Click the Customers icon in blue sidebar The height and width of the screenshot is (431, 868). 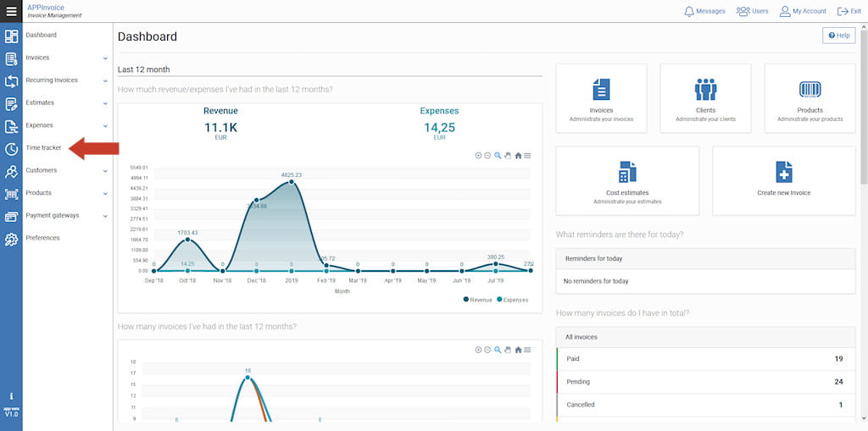(11, 172)
